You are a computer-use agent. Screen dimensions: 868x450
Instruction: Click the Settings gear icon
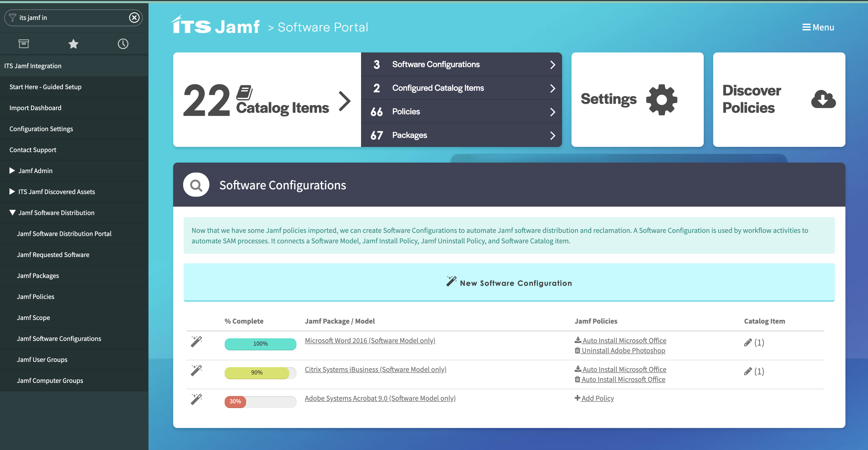[661, 99]
